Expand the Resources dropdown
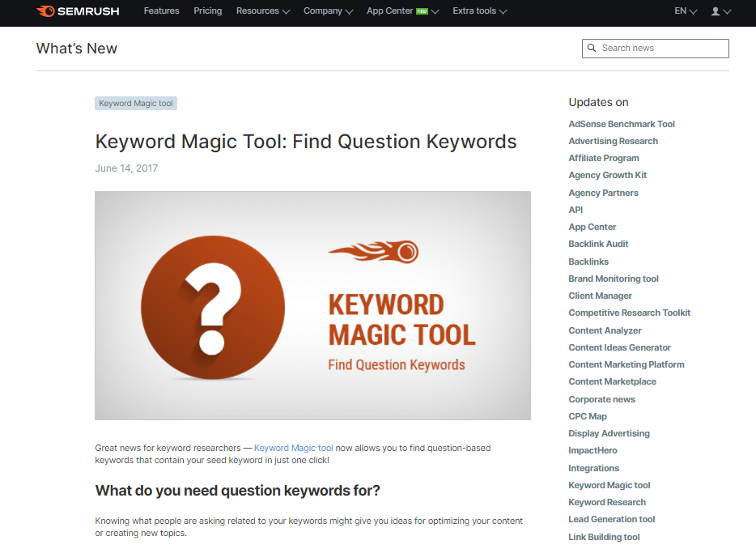This screenshot has height=549, width=756. tap(263, 11)
